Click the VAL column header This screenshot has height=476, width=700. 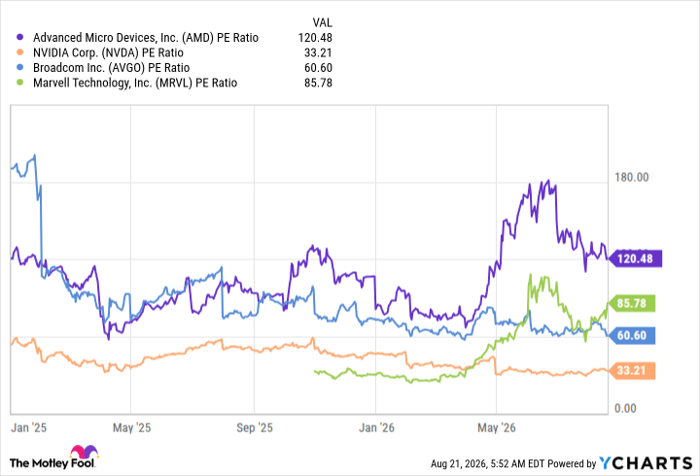coord(322,22)
